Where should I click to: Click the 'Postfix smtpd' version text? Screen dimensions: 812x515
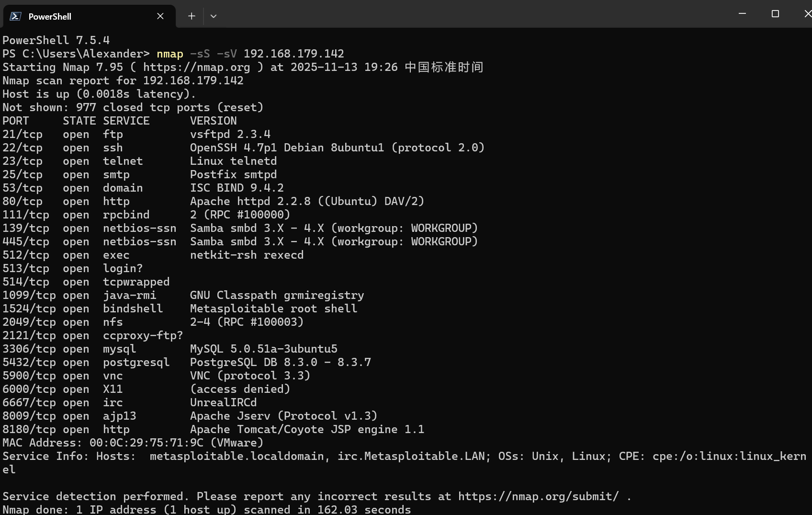click(x=234, y=174)
